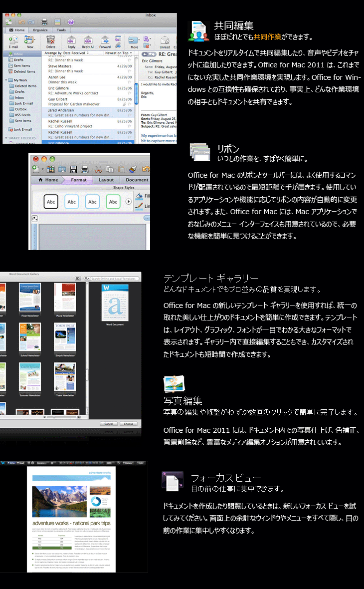Screen dimensions: 364x589
Task: Click the Line pencil icon in Shape Styles
Action: [x=139, y=206]
